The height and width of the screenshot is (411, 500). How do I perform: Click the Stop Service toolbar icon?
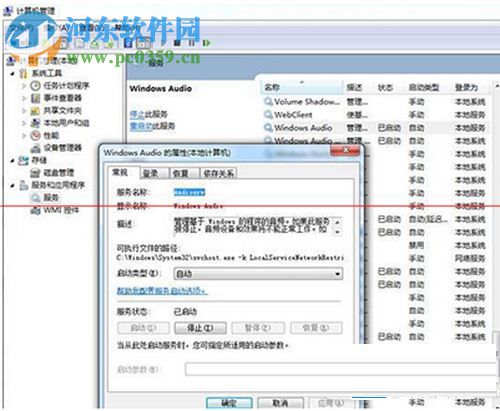177,43
